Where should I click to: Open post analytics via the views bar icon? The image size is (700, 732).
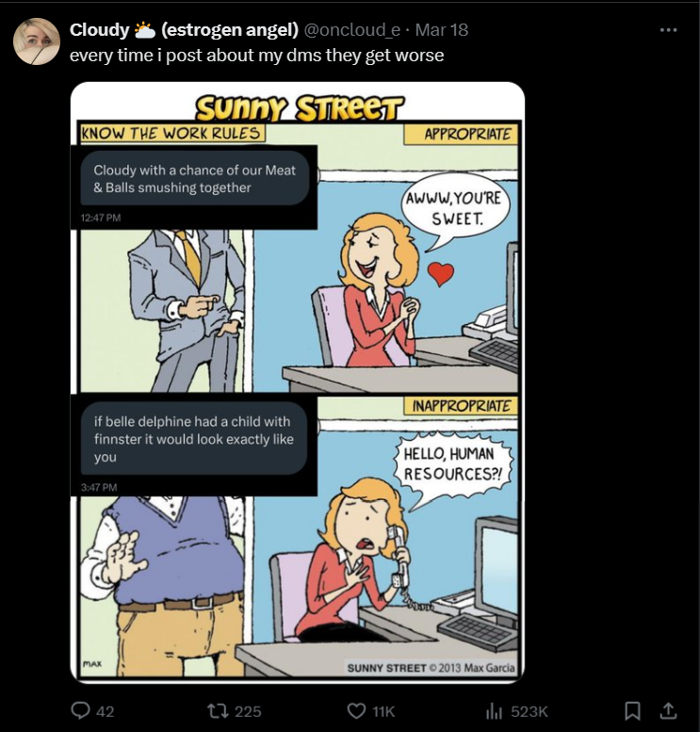coord(494,711)
